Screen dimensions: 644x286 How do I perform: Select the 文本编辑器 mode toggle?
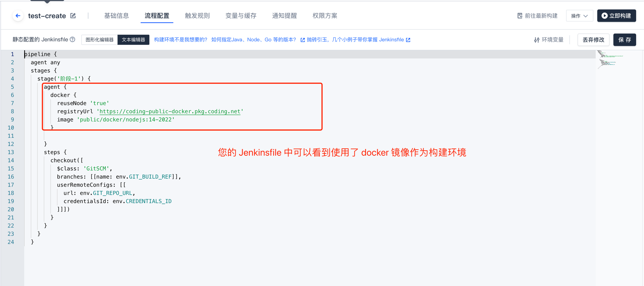tap(133, 40)
